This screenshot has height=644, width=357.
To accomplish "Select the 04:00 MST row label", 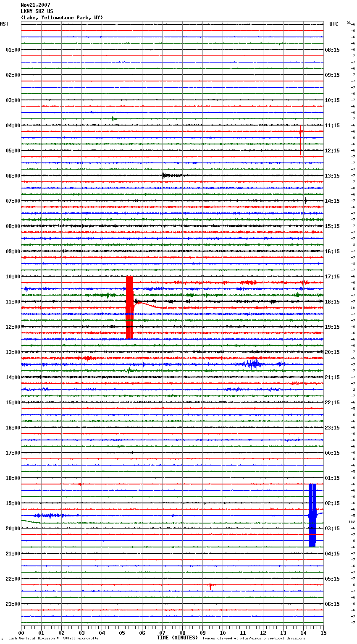I will point(13,126).
